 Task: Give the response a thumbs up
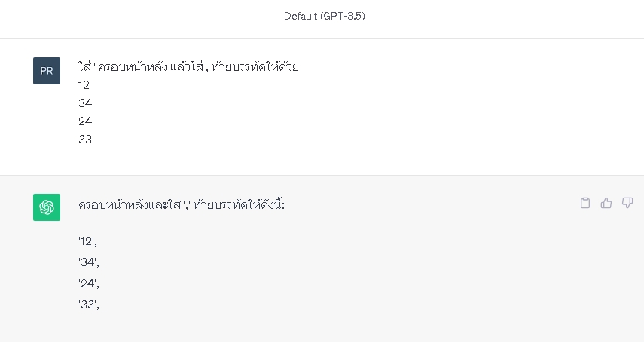tap(606, 203)
